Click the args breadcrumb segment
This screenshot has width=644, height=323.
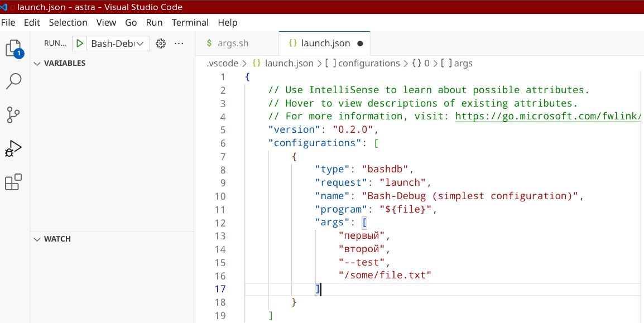click(x=456, y=64)
